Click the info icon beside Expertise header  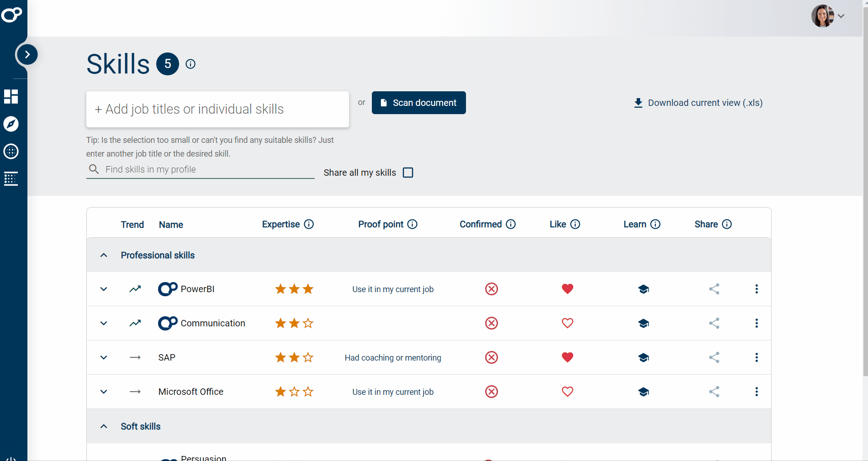[x=309, y=224]
